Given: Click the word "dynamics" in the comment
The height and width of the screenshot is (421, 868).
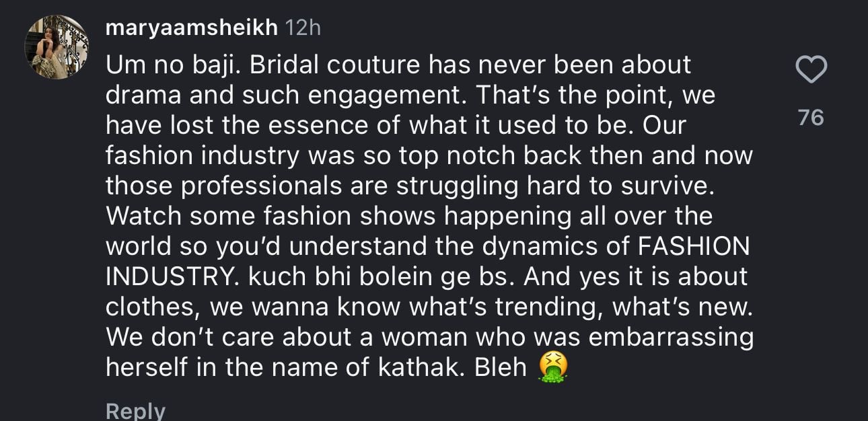Looking at the screenshot, I should 540,246.
